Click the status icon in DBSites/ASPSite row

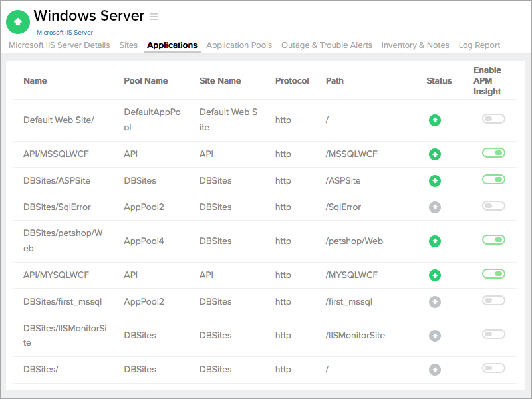[435, 181]
